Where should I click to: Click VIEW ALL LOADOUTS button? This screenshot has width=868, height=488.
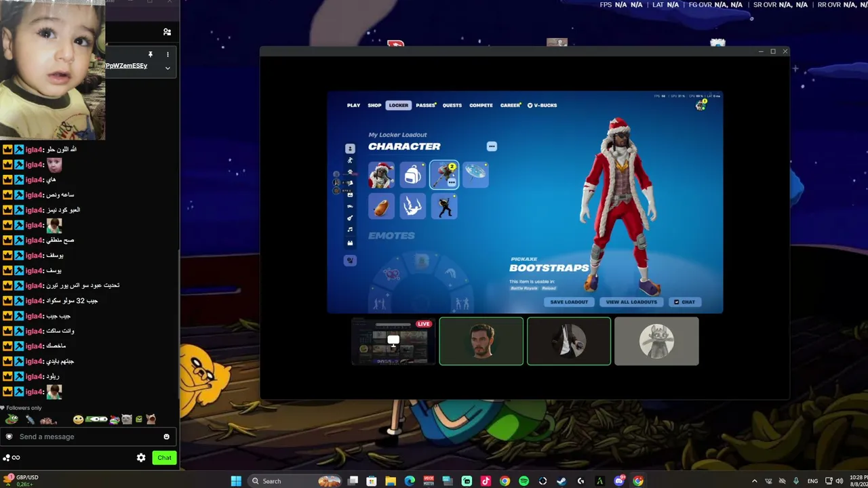tap(631, 302)
